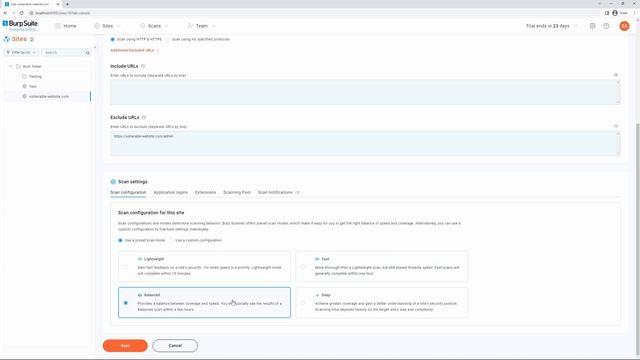Click the icon above Include URLs text area
Viewport: 640px width, 360px height.
coord(616,75)
